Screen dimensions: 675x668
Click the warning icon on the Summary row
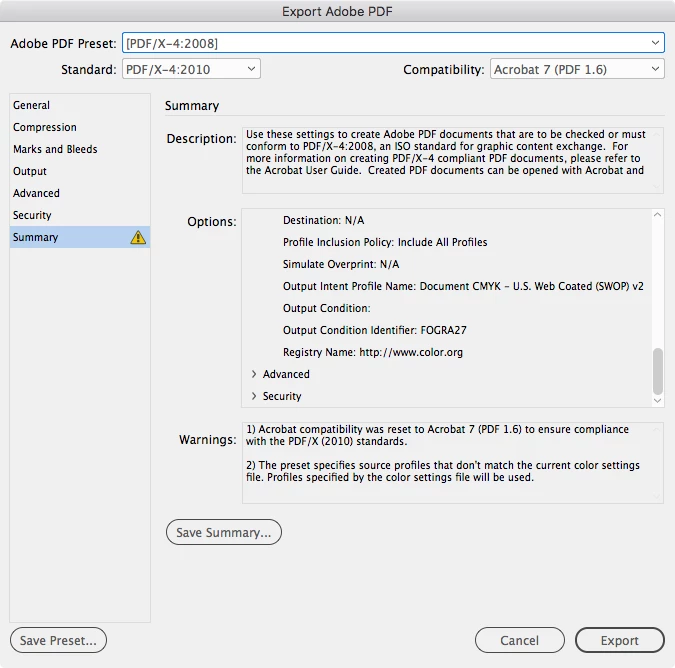tap(138, 237)
